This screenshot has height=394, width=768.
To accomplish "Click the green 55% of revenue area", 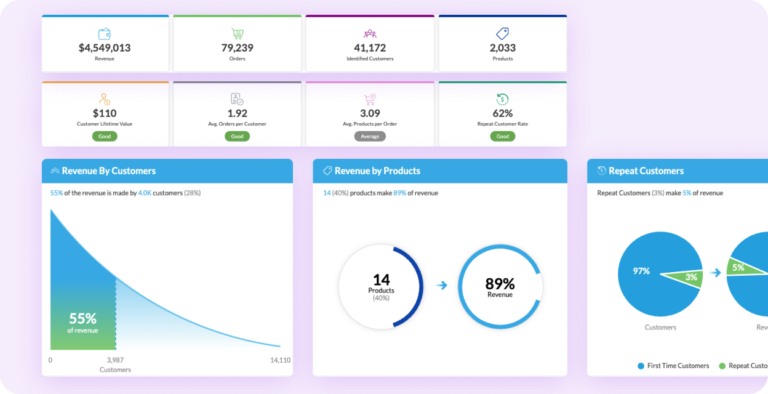I will tap(83, 321).
